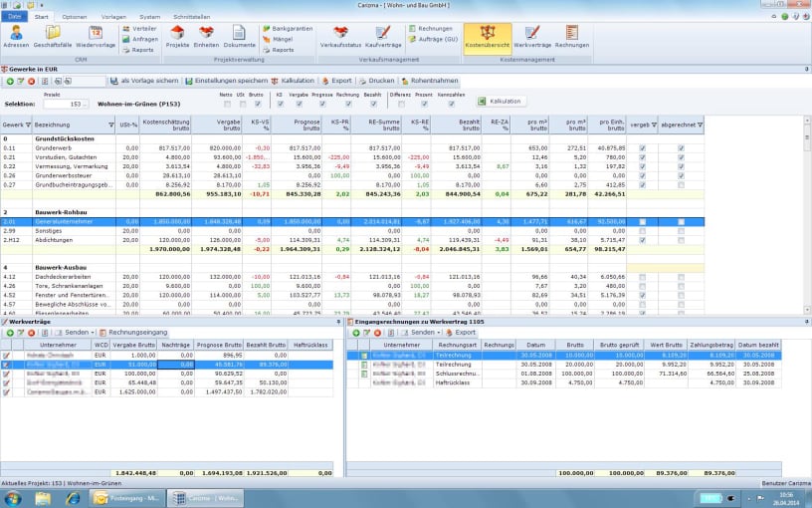This screenshot has width=812, height=508.
Task: Open the Schnittstellen ribbon tab
Action: pyautogui.click(x=192, y=17)
